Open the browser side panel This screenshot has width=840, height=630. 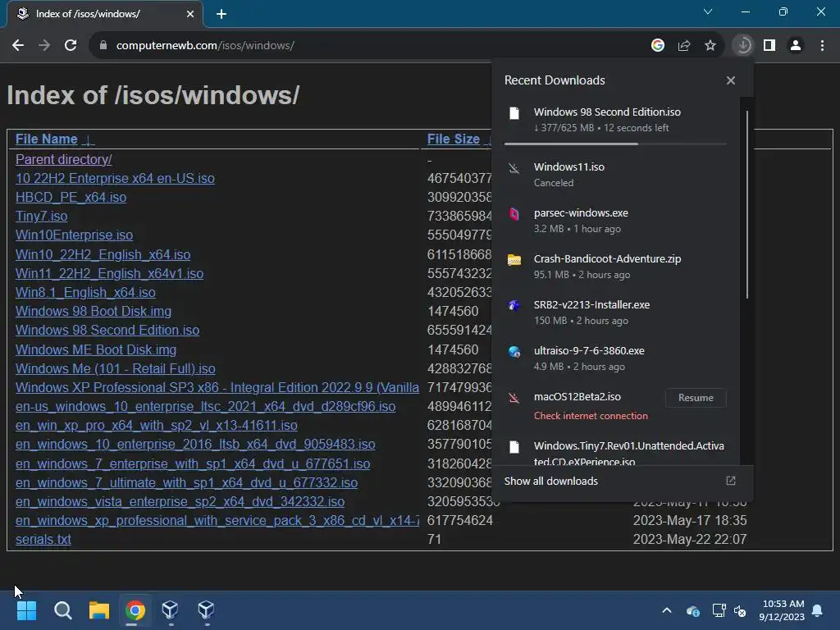[769, 46]
